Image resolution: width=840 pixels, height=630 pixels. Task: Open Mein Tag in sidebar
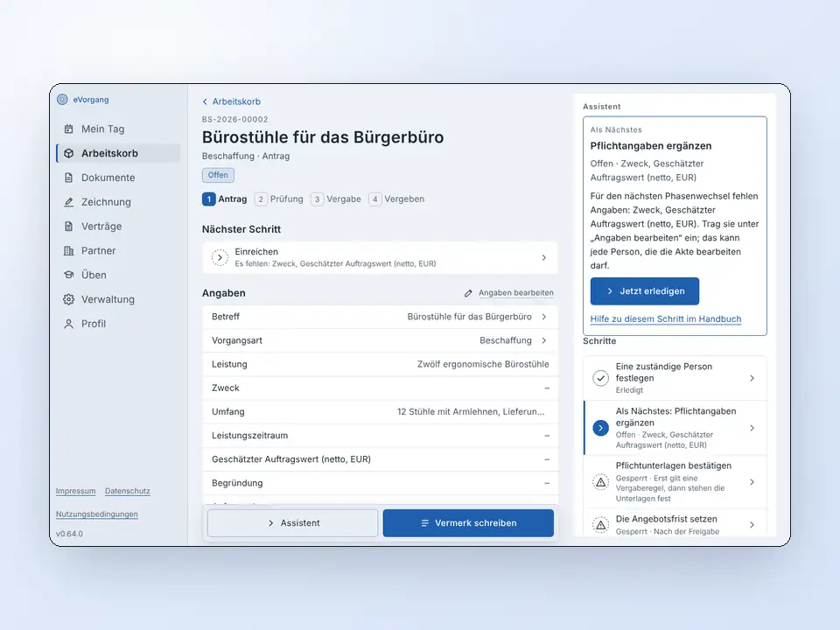click(x=118, y=129)
